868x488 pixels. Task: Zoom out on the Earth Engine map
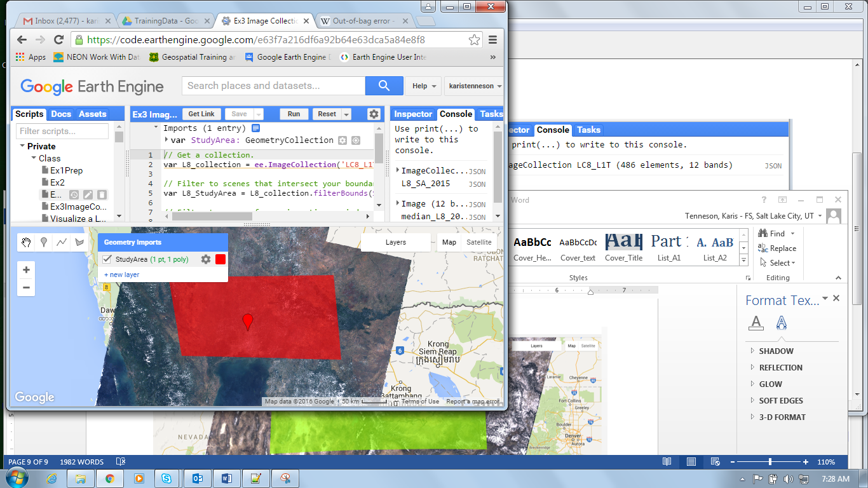pyautogui.click(x=26, y=287)
